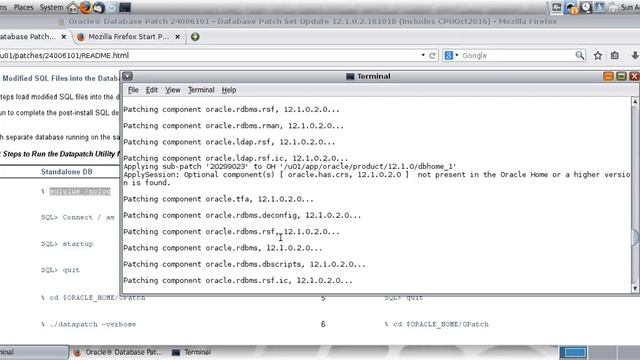Select the active workspace in the switcher

[573, 352]
